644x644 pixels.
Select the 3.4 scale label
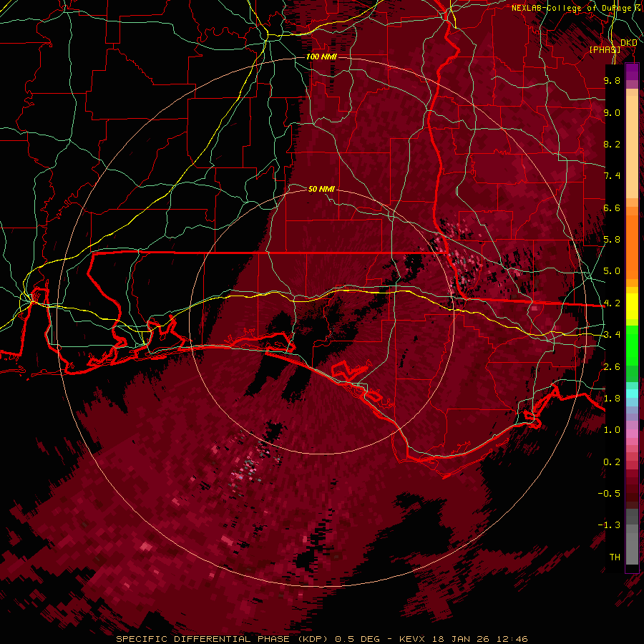(612, 335)
